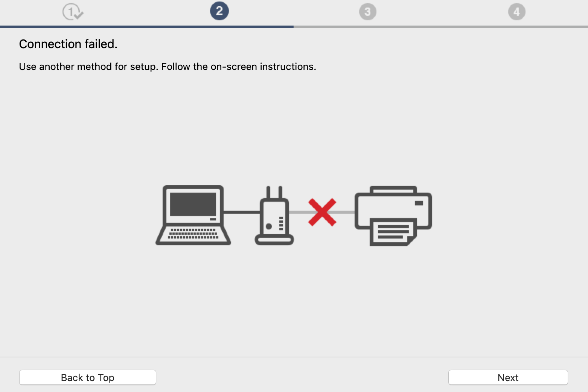Screen dimensions: 588x392
Task: Click the red X failure mark
Action: 322,212
